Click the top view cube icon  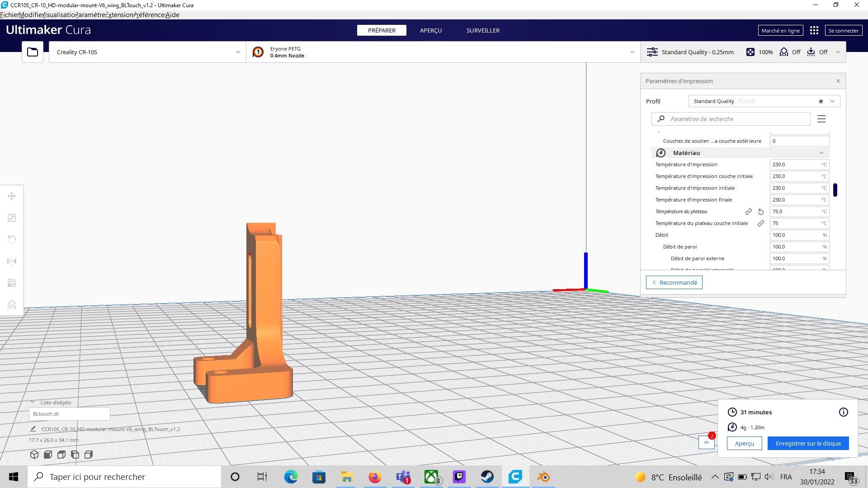(61, 455)
